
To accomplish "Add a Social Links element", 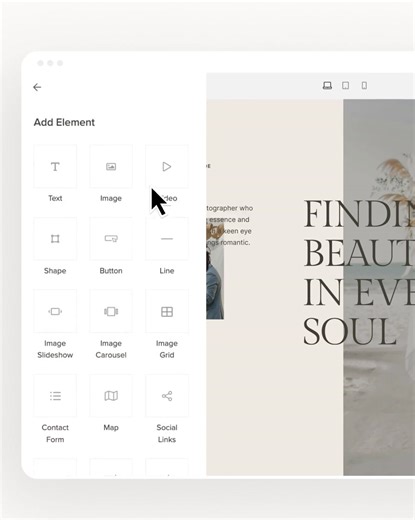I will [167, 396].
